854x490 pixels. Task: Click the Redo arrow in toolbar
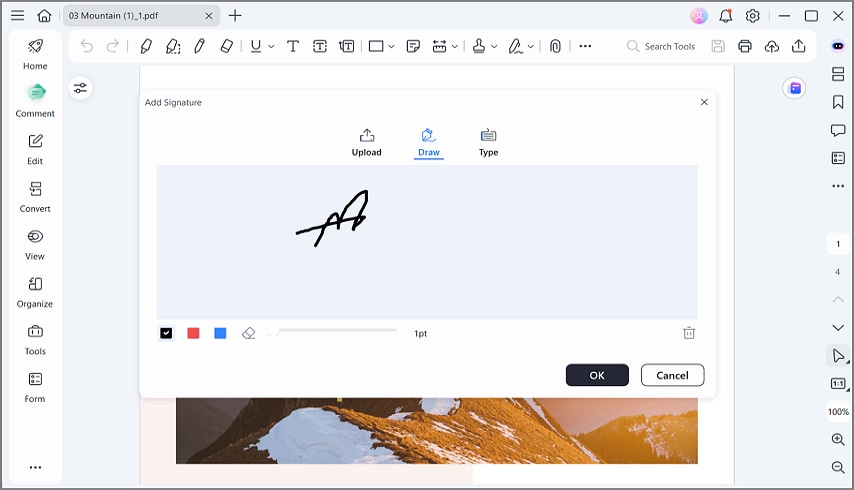click(x=113, y=46)
